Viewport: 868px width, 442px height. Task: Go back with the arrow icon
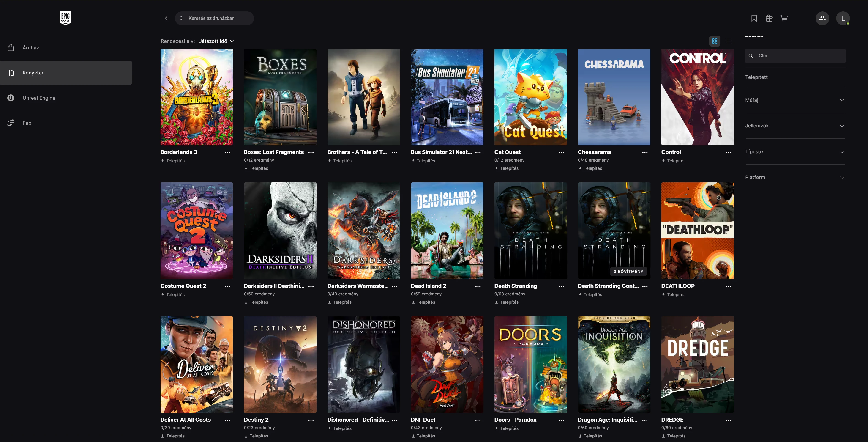166,18
